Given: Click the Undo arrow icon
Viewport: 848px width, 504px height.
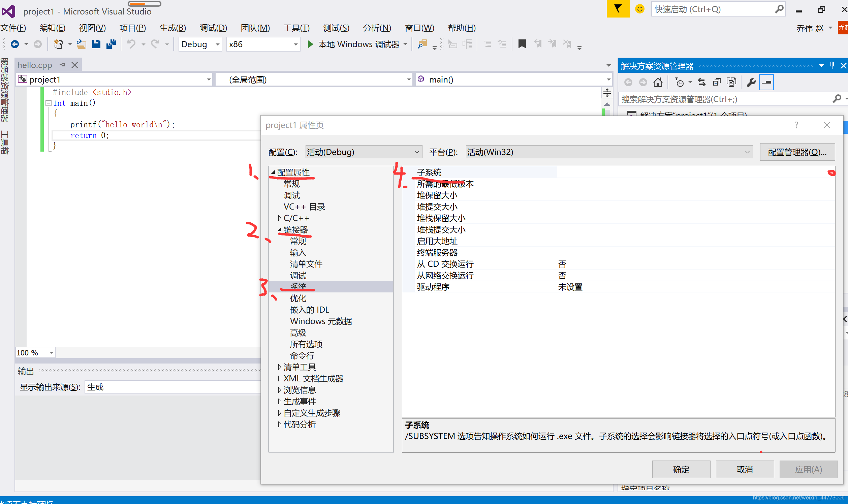Looking at the screenshot, I should click(131, 44).
